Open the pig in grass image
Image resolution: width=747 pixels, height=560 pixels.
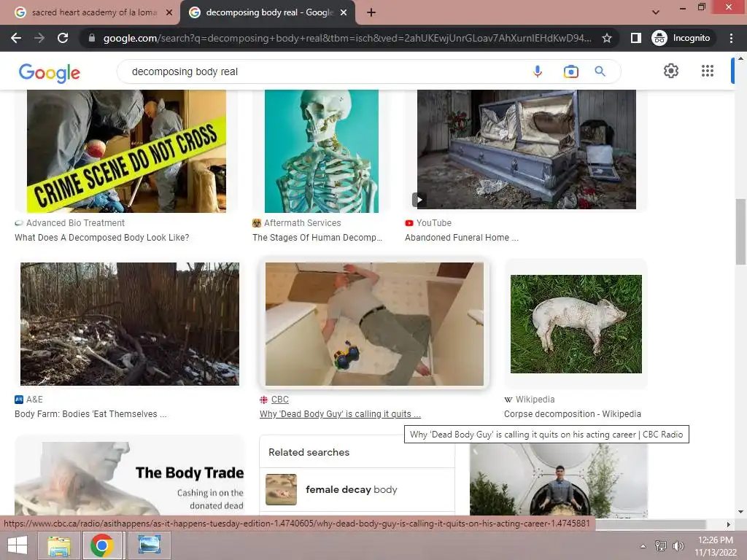click(576, 324)
